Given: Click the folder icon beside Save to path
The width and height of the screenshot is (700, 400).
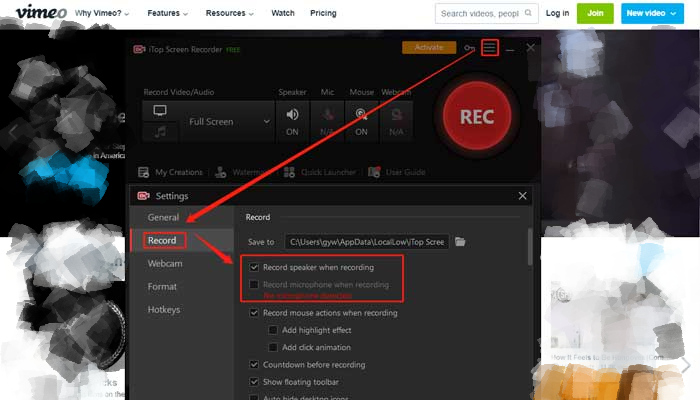Looking at the screenshot, I should click(x=489, y=242).
